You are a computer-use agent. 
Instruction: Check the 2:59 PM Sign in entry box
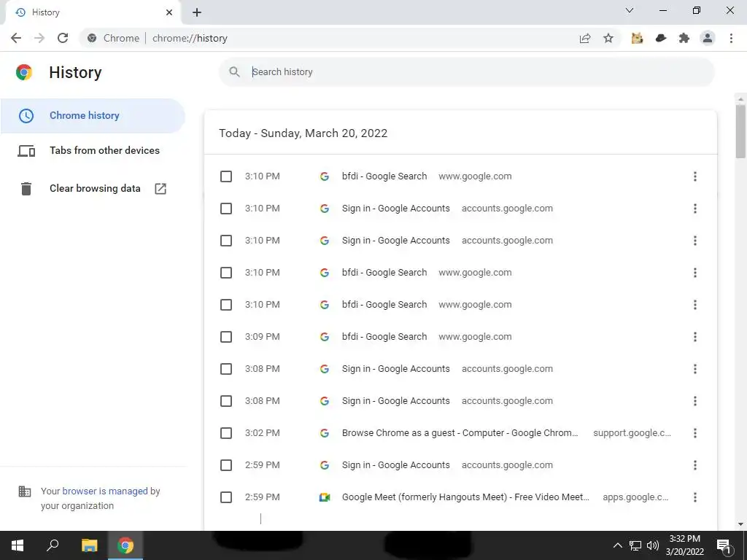tap(226, 465)
